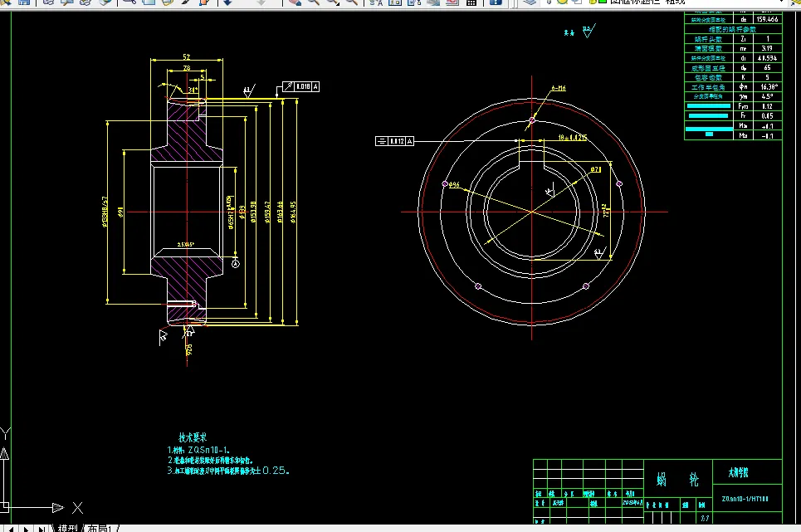Select the bottom-left M6 bolt hole circle
Viewport: 801px width, 532px height.
(x=478, y=286)
